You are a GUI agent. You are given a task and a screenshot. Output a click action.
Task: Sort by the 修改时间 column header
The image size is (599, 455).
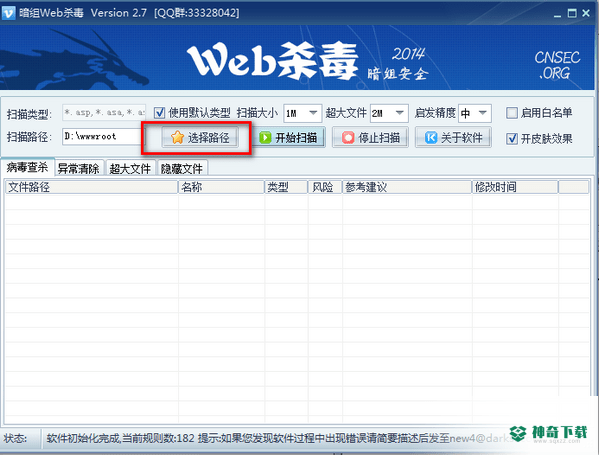coord(515,187)
